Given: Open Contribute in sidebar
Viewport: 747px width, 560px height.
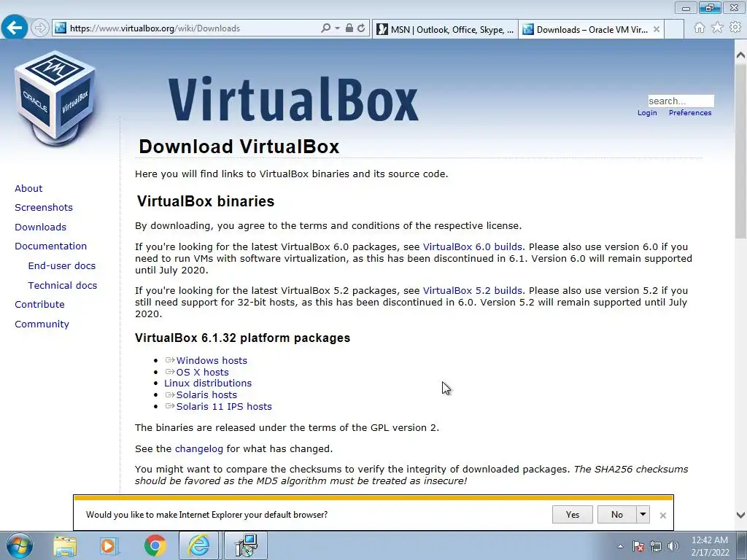Looking at the screenshot, I should (39, 304).
